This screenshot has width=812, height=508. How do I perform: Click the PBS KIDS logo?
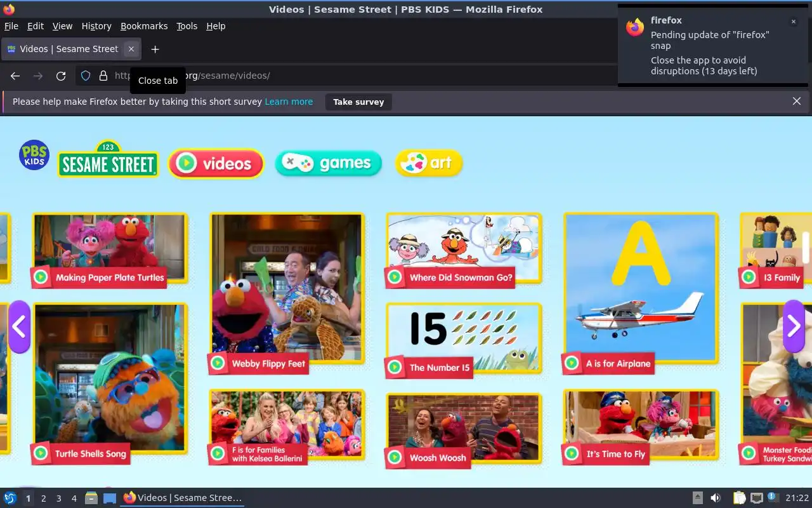[34, 156]
